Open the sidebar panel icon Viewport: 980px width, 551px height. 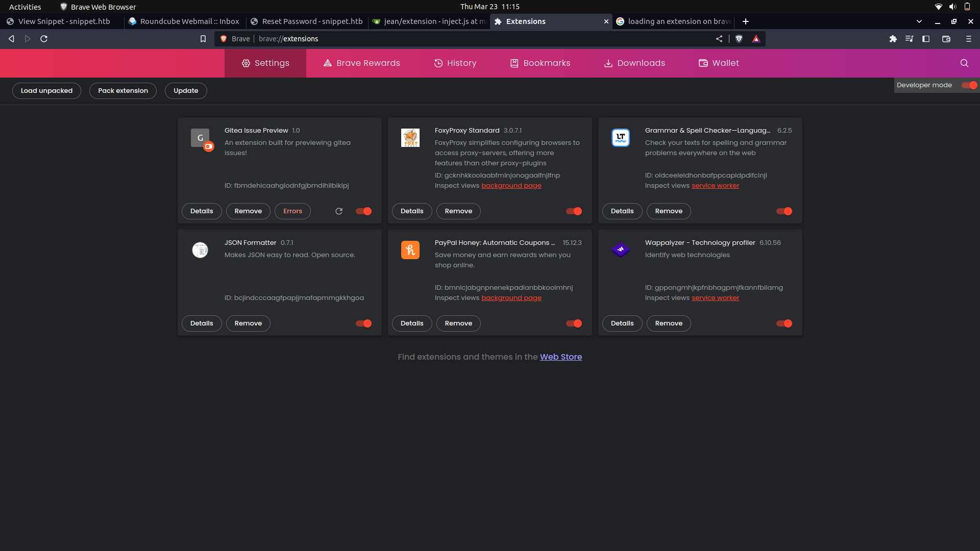926,38
